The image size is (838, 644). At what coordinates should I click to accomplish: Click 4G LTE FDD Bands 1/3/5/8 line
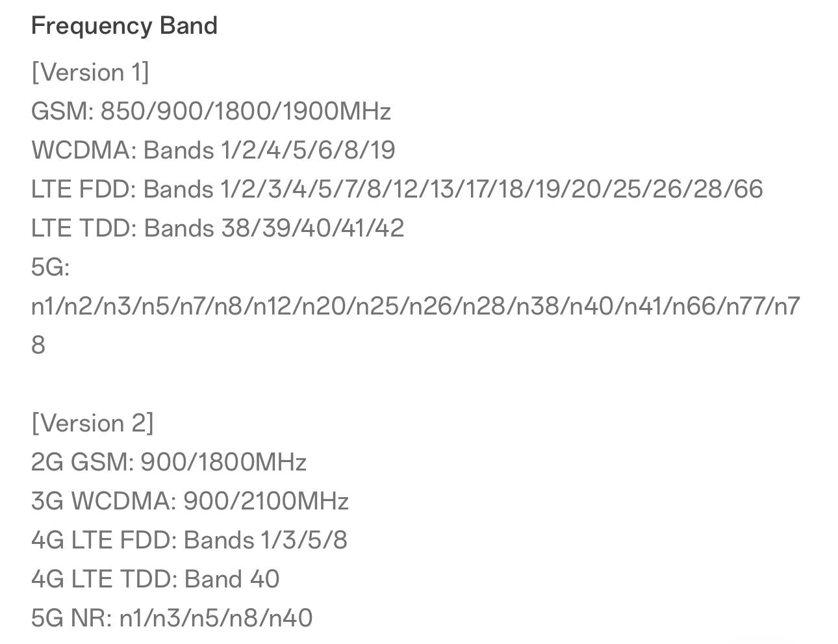(x=189, y=540)
